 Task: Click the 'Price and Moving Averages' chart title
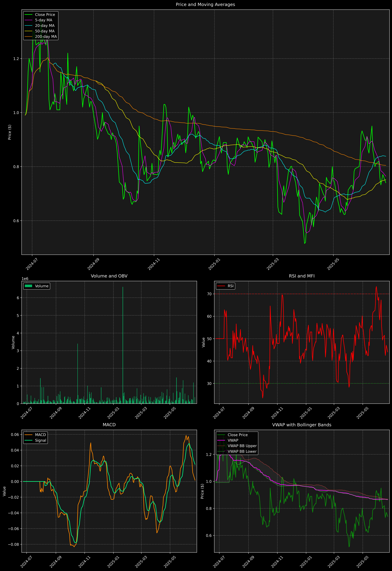(x=205, y=4)
